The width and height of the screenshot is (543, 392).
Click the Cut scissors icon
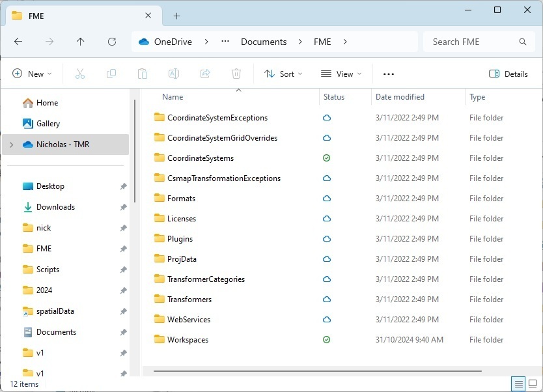[80, 74]
